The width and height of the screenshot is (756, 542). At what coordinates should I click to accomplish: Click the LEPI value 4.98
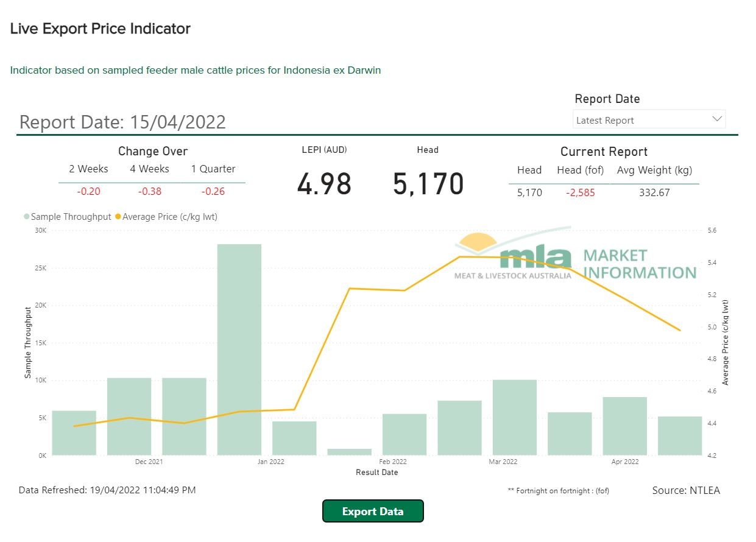[324, 185]
